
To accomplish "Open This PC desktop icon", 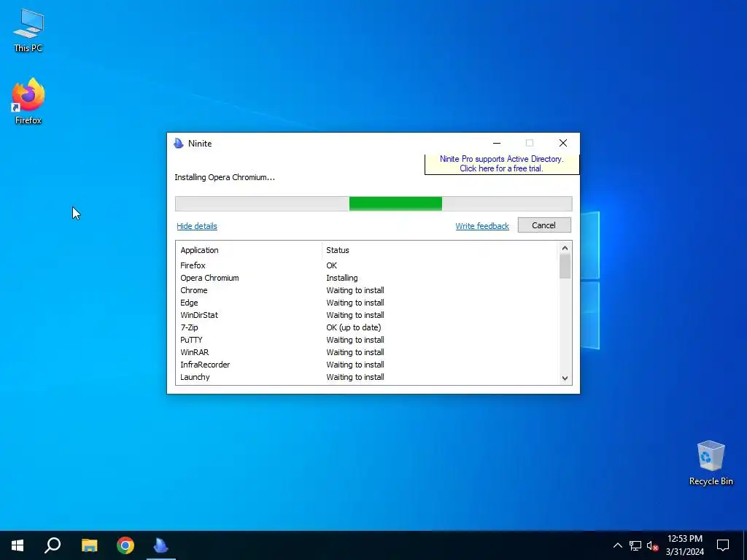I will [x=28, y=31].
